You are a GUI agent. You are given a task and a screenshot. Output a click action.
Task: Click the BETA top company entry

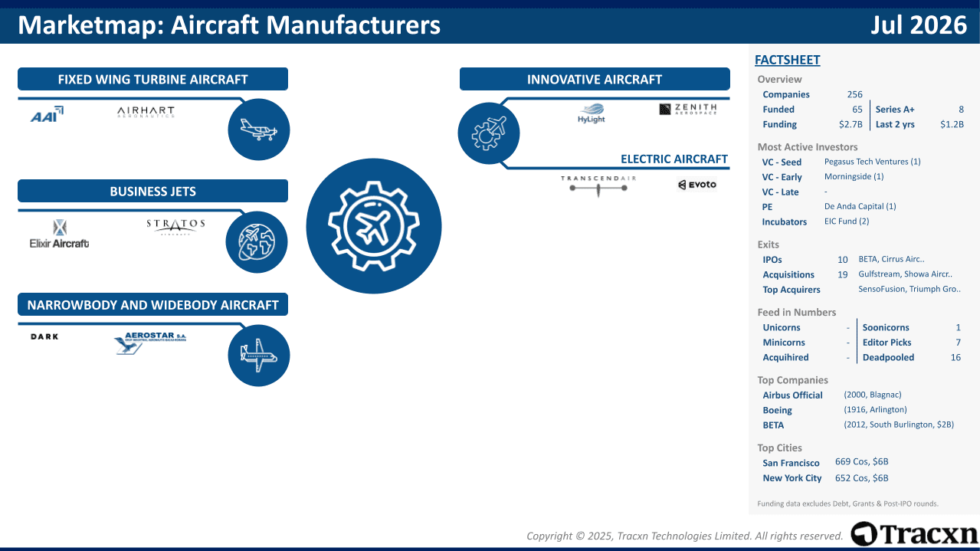(x=773, y=425)
